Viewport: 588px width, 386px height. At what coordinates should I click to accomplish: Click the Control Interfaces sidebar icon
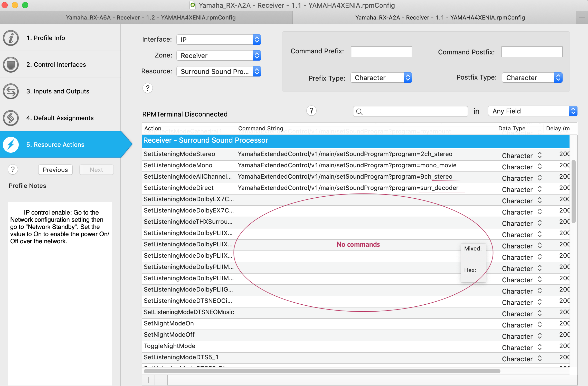point(11,65)
